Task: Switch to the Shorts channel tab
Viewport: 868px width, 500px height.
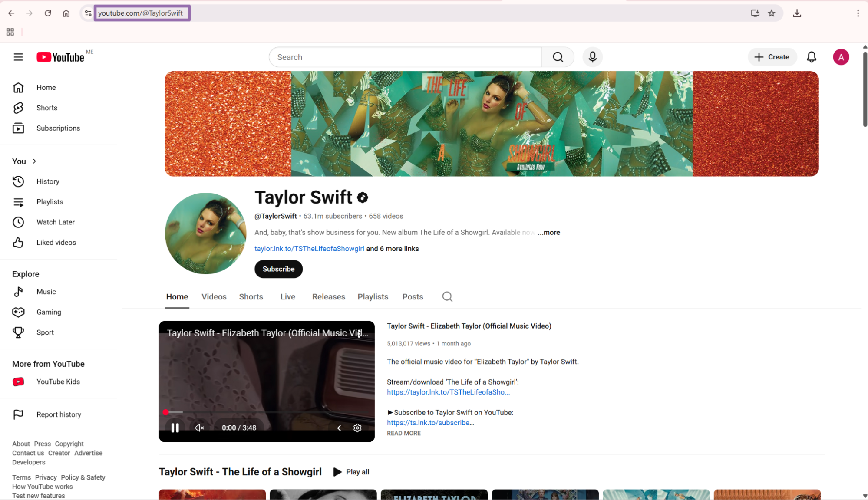Action: pyautogui.click(x=251, y=297)
